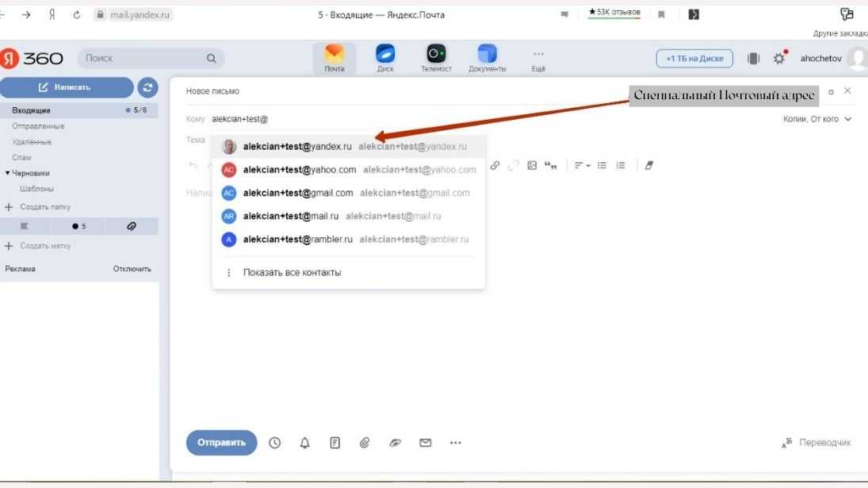Screen dimensions: 868x488
Task: Expand the Копии, От кого dropdown
Action: 816,119
